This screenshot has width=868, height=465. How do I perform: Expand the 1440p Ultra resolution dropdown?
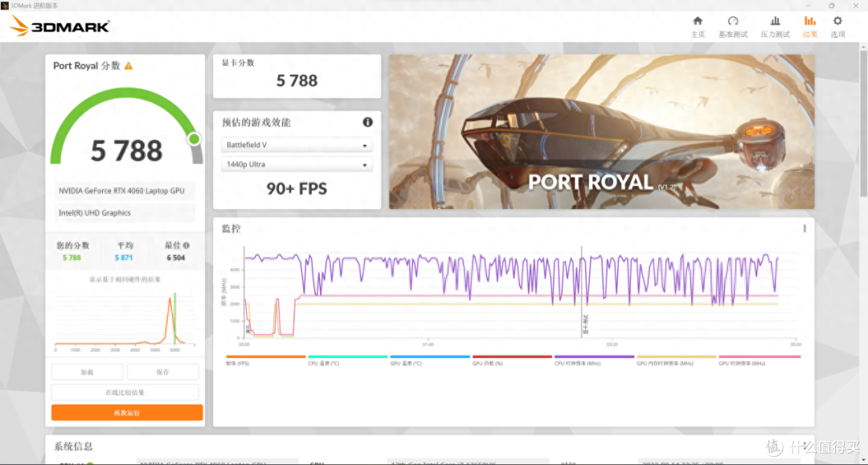click(297, 164)
